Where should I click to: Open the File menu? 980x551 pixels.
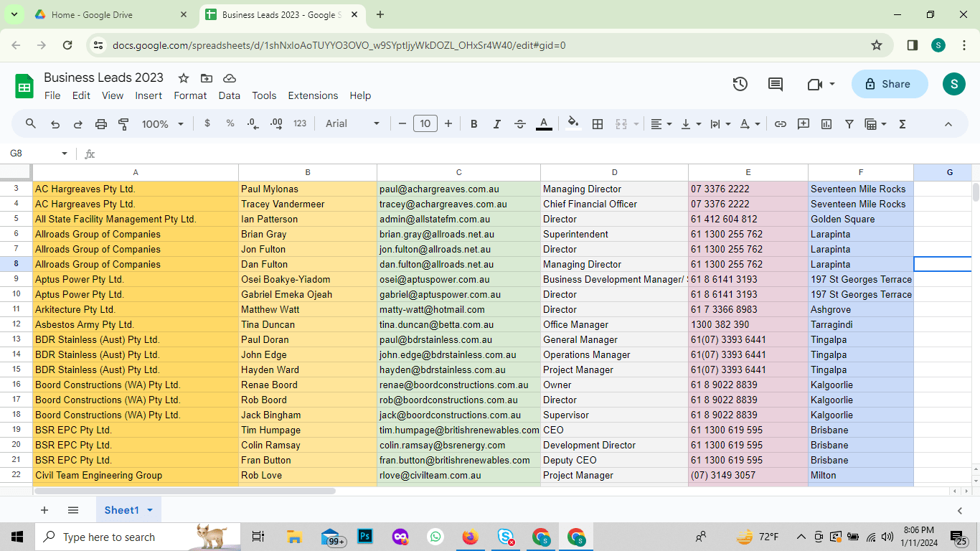pos(52,95)
